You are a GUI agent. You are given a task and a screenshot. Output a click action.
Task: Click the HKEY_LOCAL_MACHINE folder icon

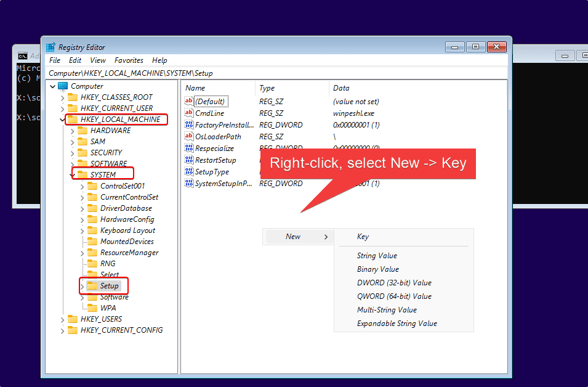click(x=73, y=120)
